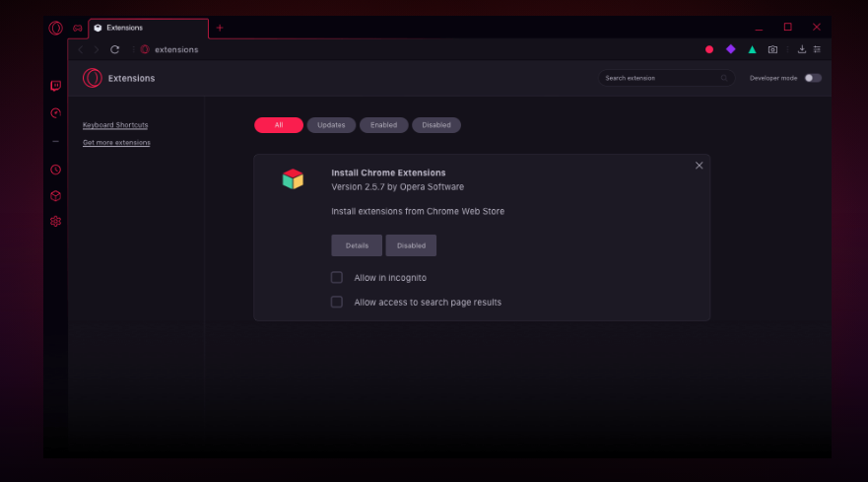Select the All filter

point(279,125)
